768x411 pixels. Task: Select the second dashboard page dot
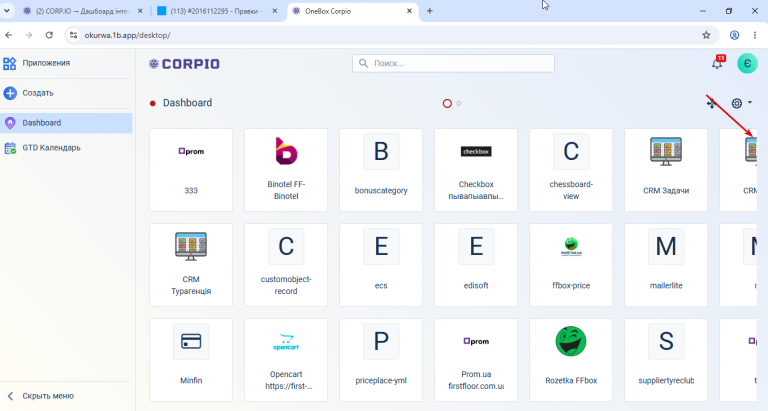tap(458, 103)
